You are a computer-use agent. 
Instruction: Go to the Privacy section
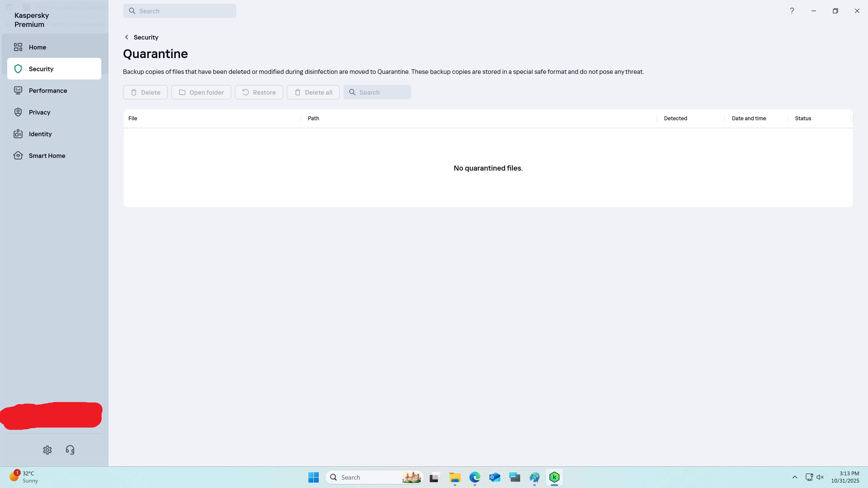point(54,112)
